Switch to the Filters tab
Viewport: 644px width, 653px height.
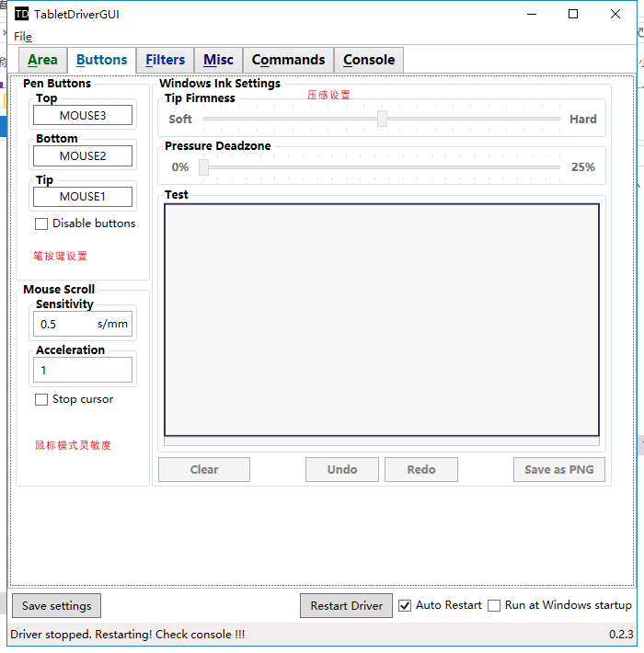(x=165, y=60)
